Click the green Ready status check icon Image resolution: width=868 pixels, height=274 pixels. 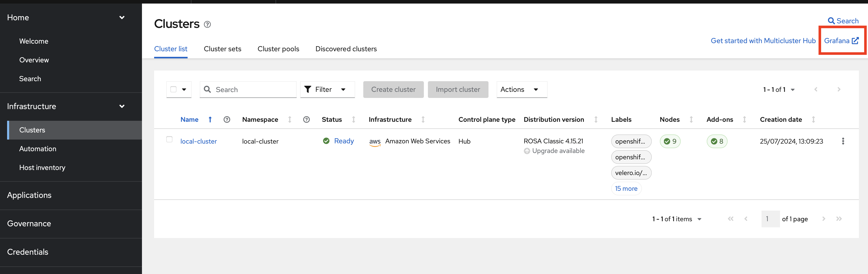click(x=326, y=141)
